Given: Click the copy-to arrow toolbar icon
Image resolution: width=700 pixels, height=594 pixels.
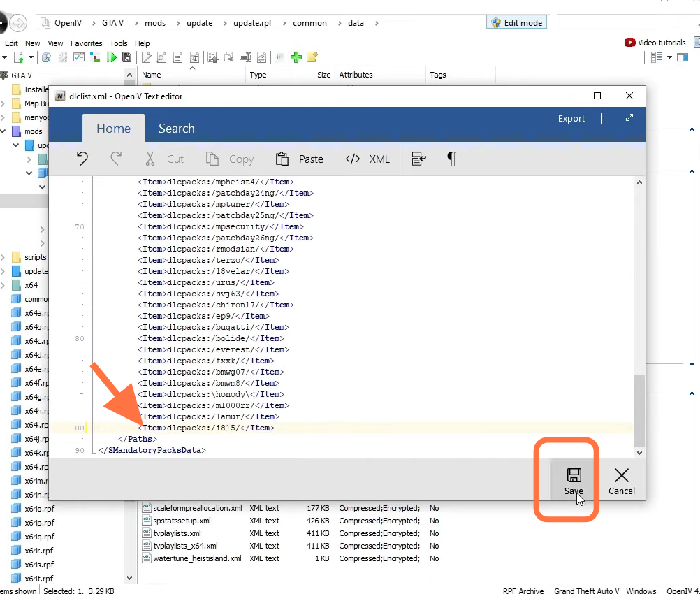Looking at the screenshot, I should point(229,57).
